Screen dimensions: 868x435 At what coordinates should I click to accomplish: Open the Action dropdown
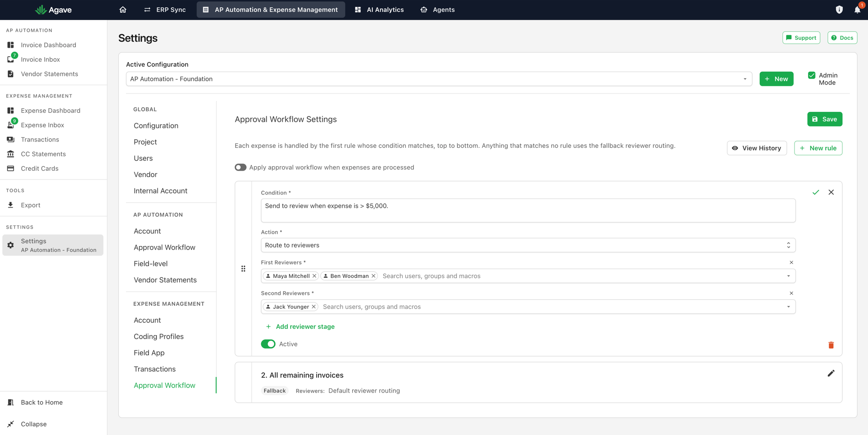pyautogui.click(x=528, y=245)
